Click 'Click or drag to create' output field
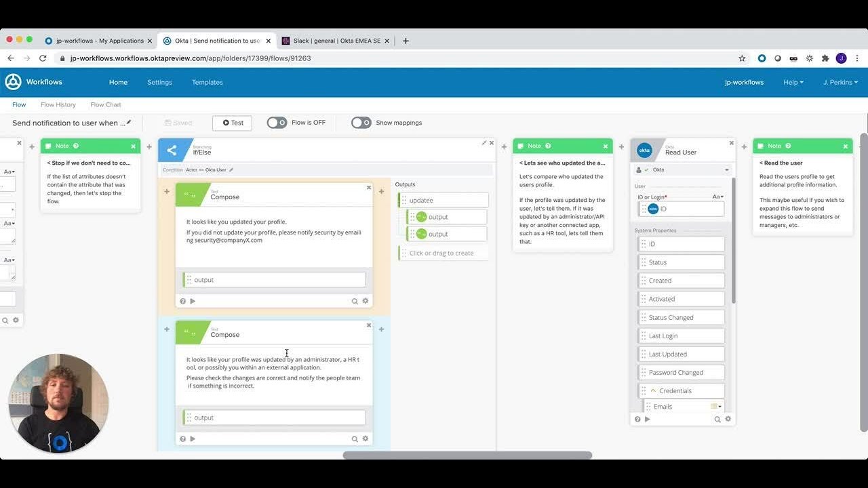 [x=443, y=253]
